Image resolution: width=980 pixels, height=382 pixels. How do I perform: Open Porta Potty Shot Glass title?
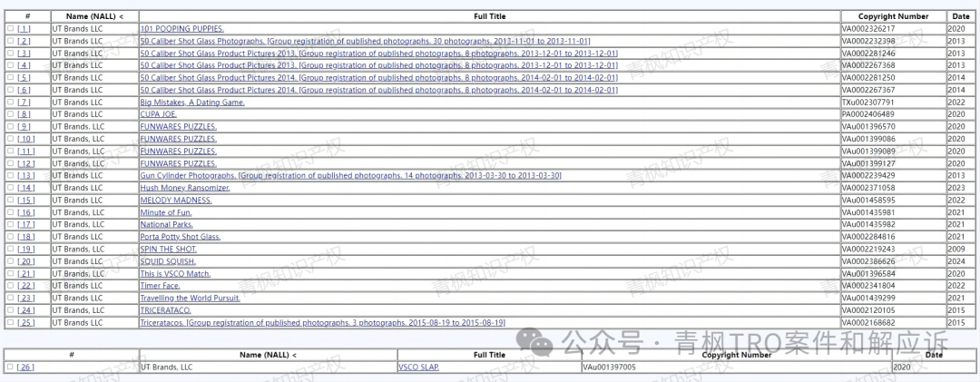pyautogui.click(x=181, y=236)
